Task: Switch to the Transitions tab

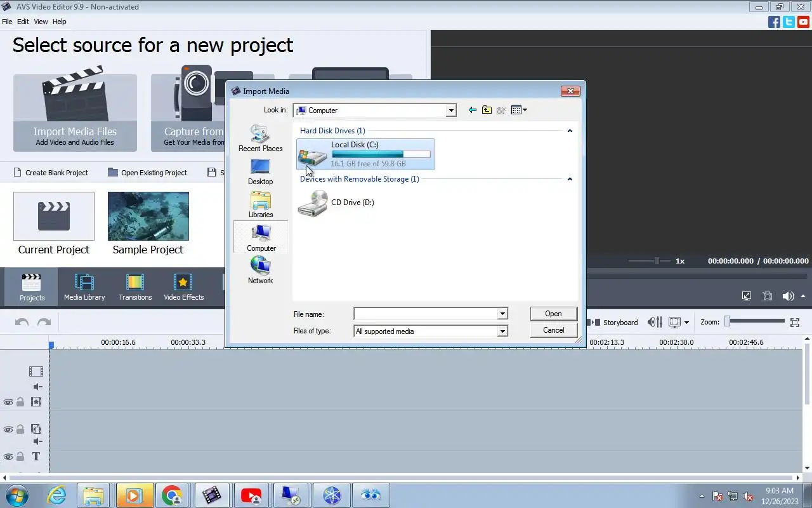Action: click(x=135, y=286)
